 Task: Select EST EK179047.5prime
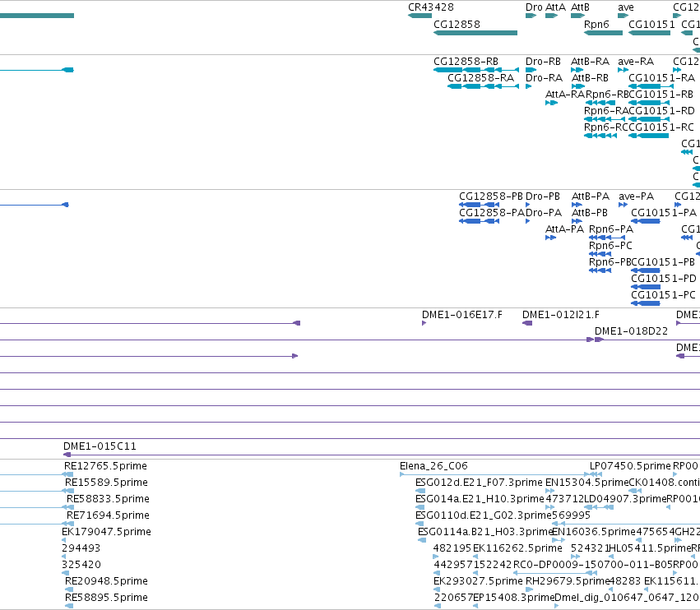point(106,532)
